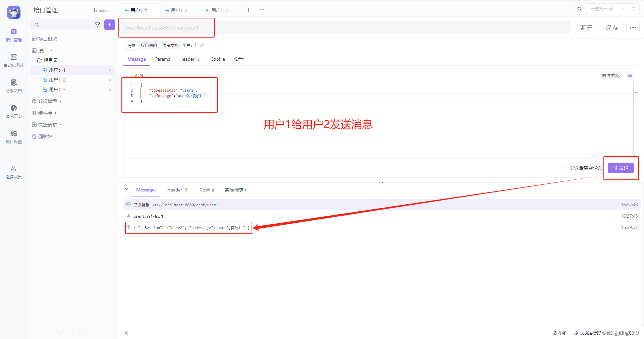Click the 断开 disconnect button

(587, 27)
